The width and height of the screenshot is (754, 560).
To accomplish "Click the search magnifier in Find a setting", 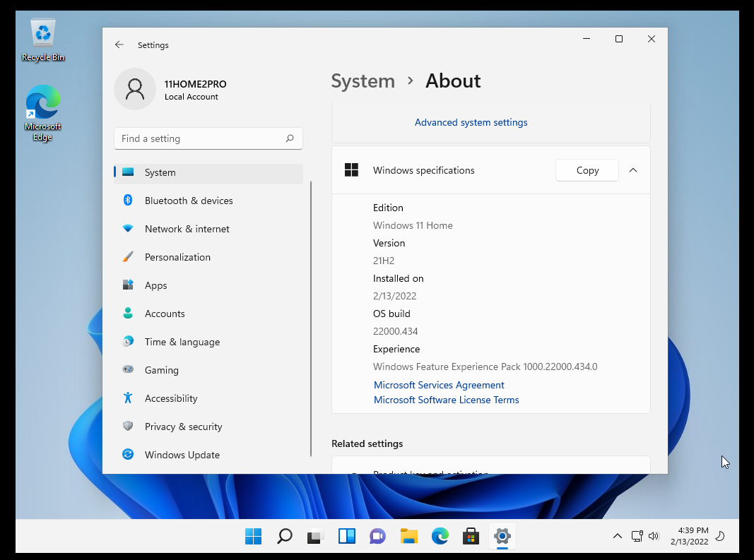I will pyautogui.click(x=290, y=138).
